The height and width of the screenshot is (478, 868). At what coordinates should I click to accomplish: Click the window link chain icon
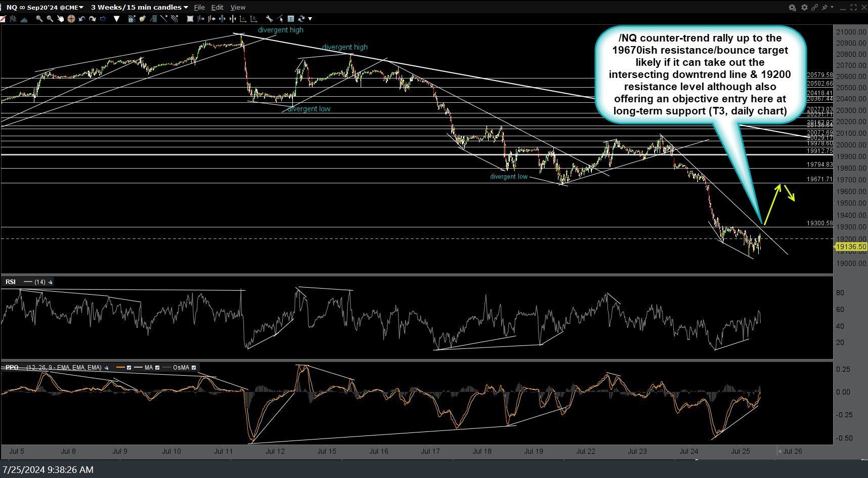coord(815,7)
